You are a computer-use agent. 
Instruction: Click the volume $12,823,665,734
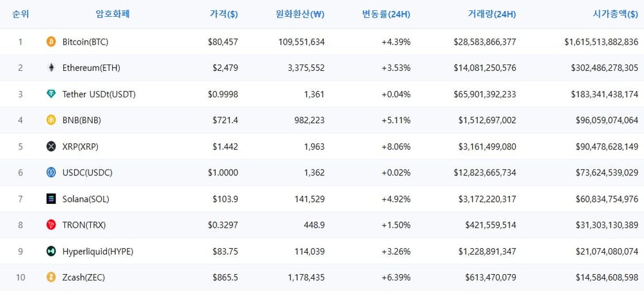485,173
